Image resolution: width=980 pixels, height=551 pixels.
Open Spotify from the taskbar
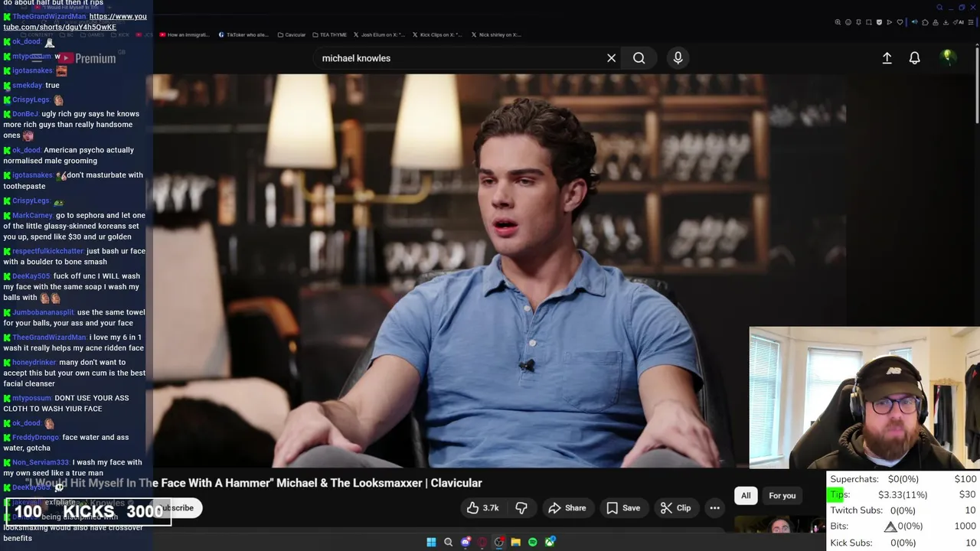[532, 542]
